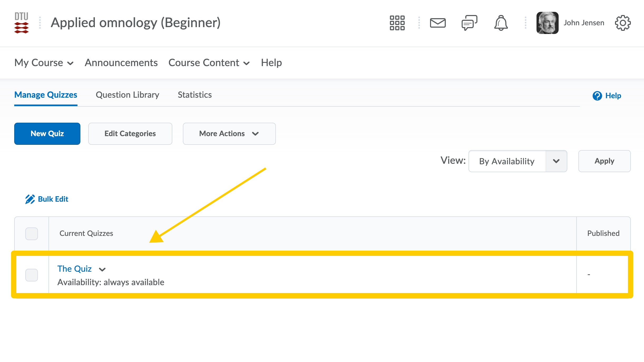
Task: Open the More Actions dropdown
Action: 229,134
